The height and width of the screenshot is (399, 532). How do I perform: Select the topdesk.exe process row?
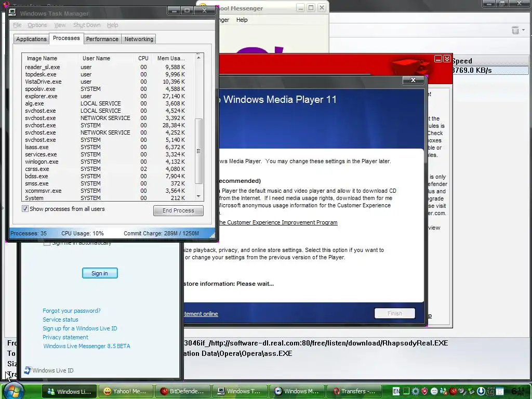tap(108, 74)
